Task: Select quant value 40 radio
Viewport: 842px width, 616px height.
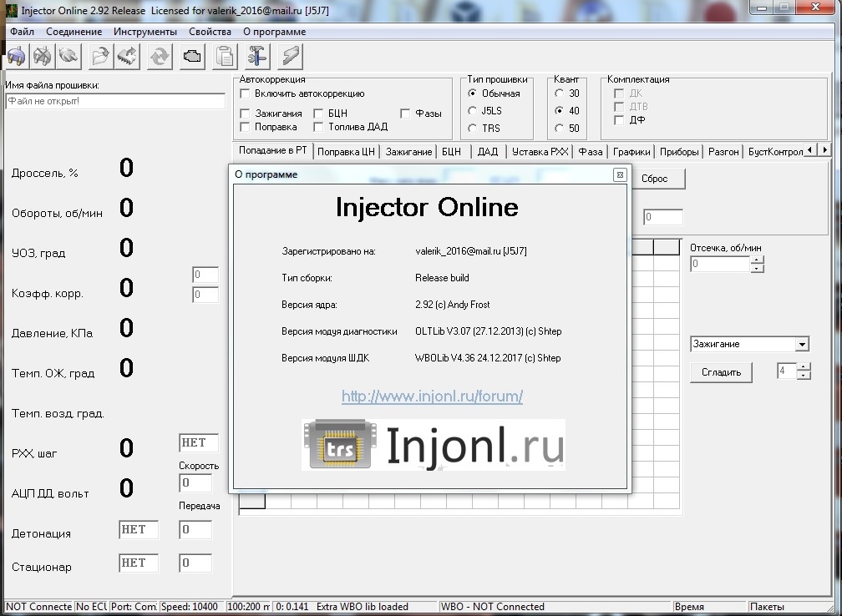Action: coord(559,111)
